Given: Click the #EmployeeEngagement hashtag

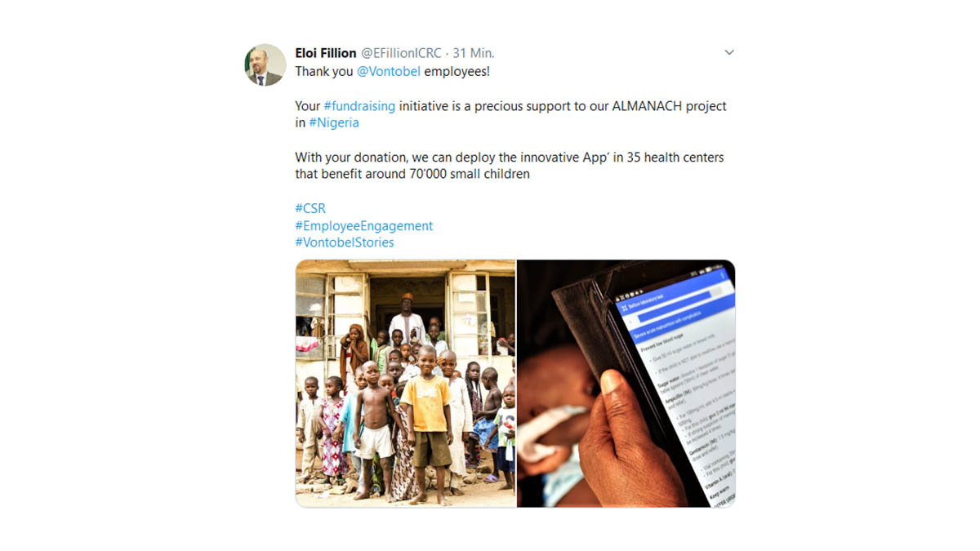Looking at the screenshot, I should coord(363,225).
